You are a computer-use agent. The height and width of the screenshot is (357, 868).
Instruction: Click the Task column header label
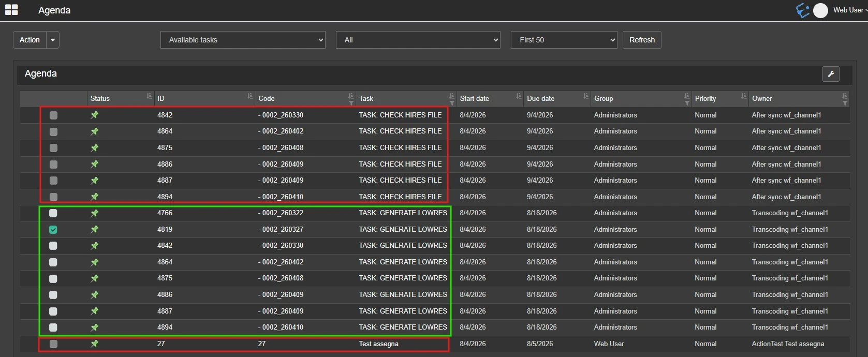[366, 98]
